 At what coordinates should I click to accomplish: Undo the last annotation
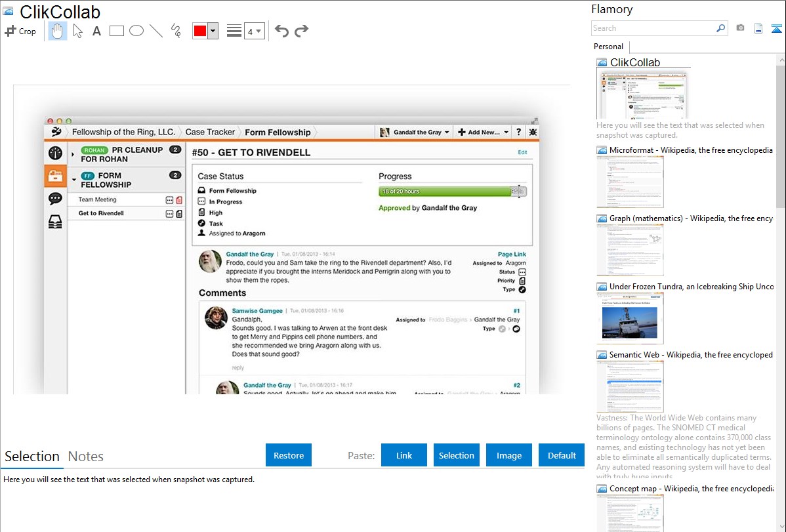pyautogui.click(x=281, y=31)
